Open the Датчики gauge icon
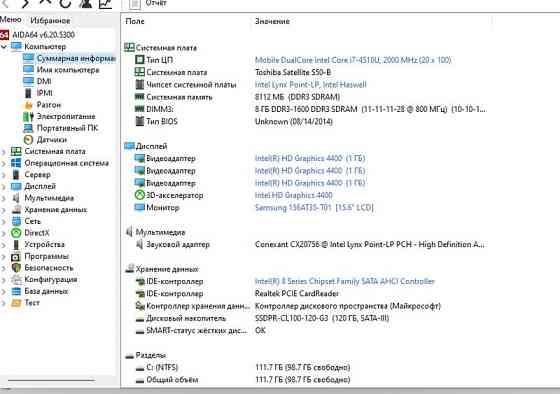Screen dimensions: 560x394 pyautogui.click(x=28, y=140)
